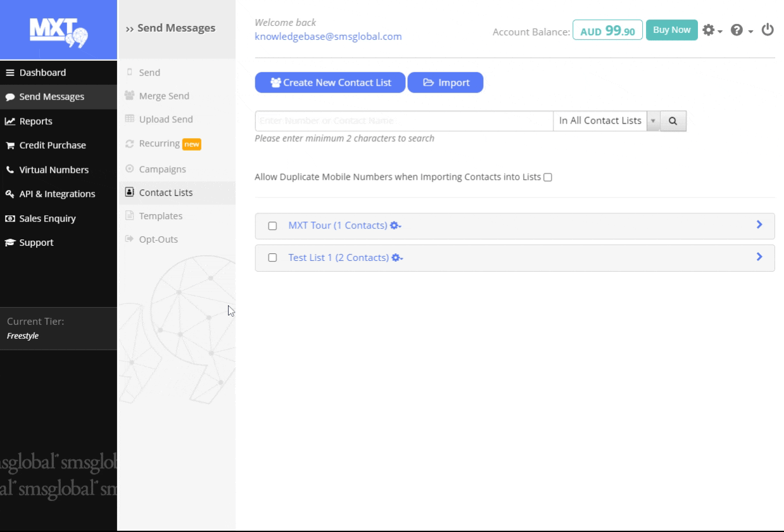
Task: Click the number or contact name search field
Action: tap(403, 121)
